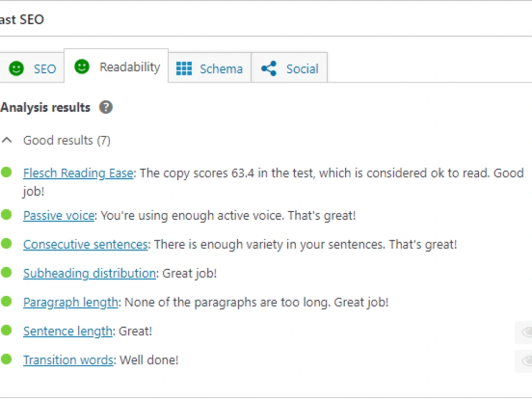Click the Social share icon
The image size is (532, 399).
(x=269, y=69)
